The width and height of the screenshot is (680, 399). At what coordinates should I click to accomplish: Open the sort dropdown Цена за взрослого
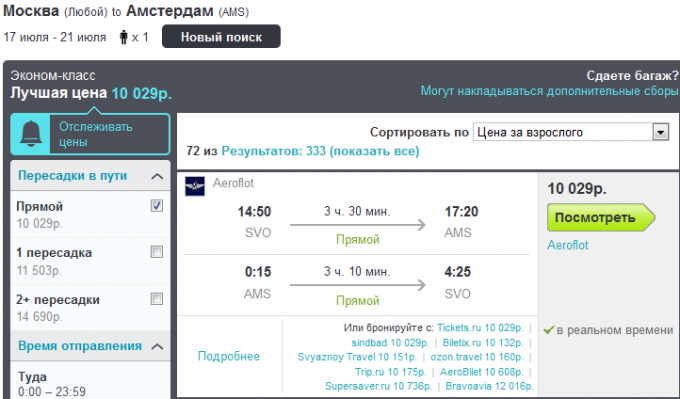(571, 132)
